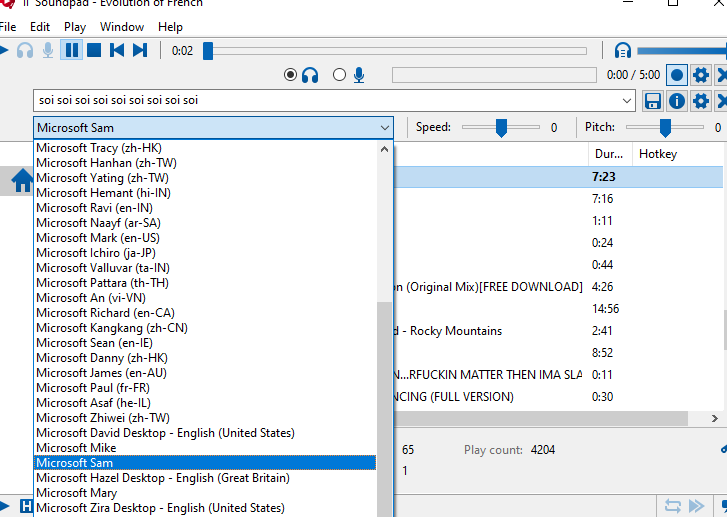The image size is (727, 517).
Task: Select Microsoft Zhiwei (zh-TW) voice
Action: [205, 418]
